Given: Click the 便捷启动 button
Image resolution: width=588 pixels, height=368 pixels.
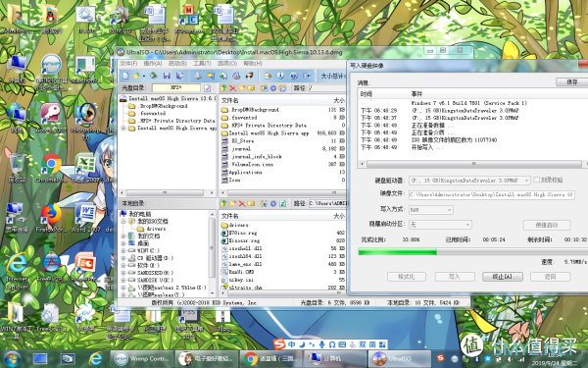Looking at the screenshot, I should coord(547,225).
